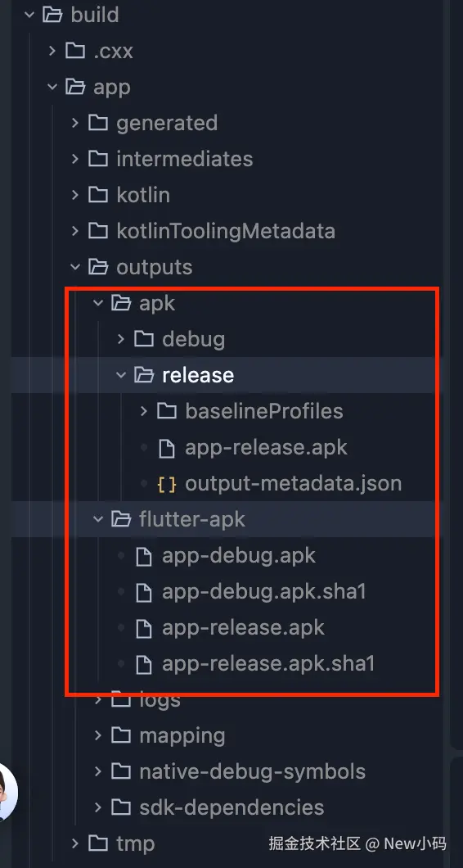Click the open folder icon beside build
The image size is (463, 868).
pos(52,15)
